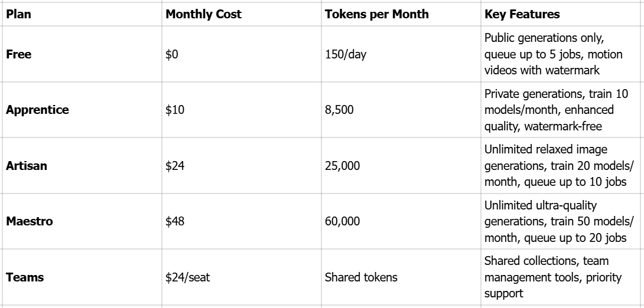This screenshot has height=308, width=644.
Task: Select the $48 cost cell
Action: click(x=242, y=221)
